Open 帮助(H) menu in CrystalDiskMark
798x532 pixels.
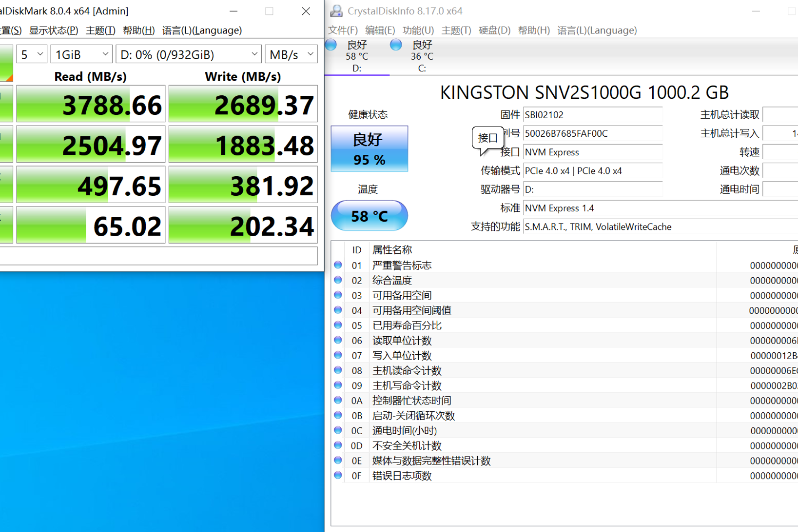point(139,30)
